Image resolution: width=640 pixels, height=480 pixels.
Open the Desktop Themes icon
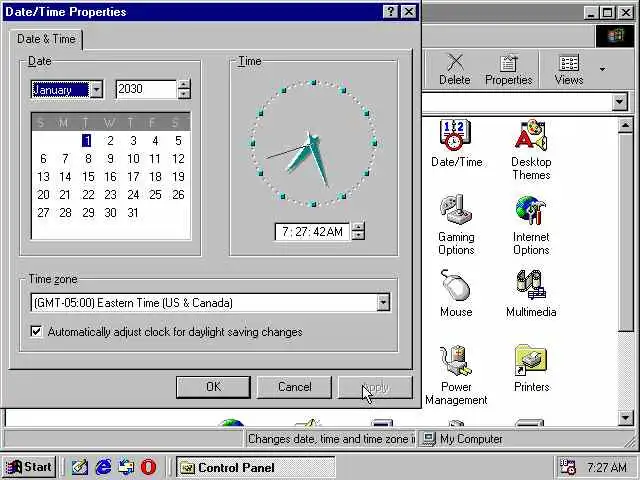[x=531, y=149]
